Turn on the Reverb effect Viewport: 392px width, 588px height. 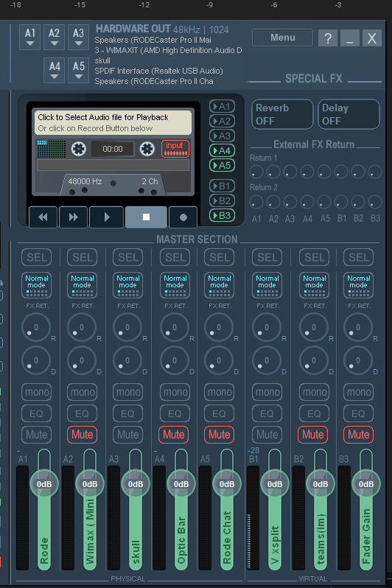click(282, 114)
